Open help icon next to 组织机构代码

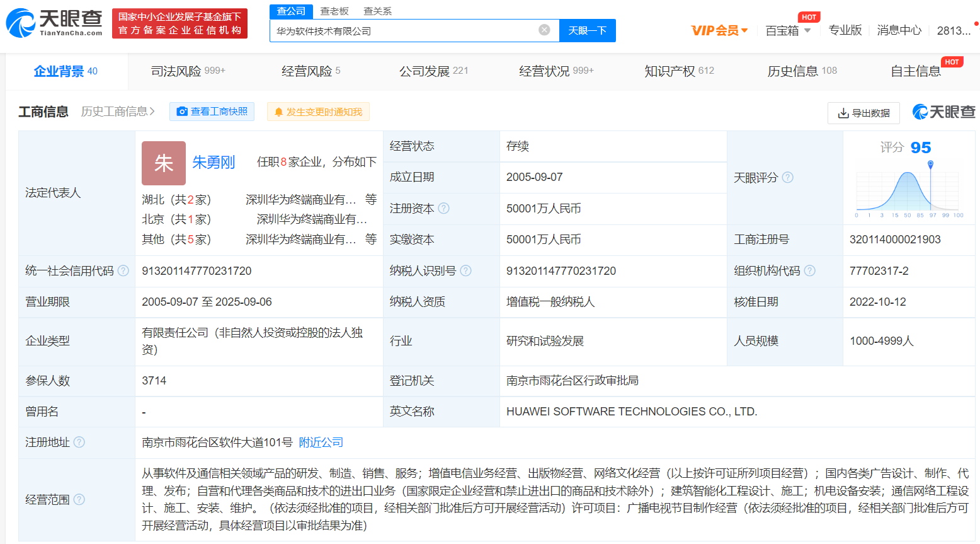[x=809, y=270]
